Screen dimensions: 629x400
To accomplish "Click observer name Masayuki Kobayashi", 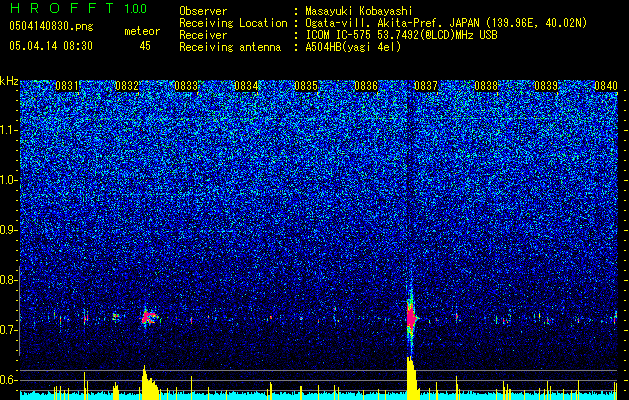I will click(359, 11).
